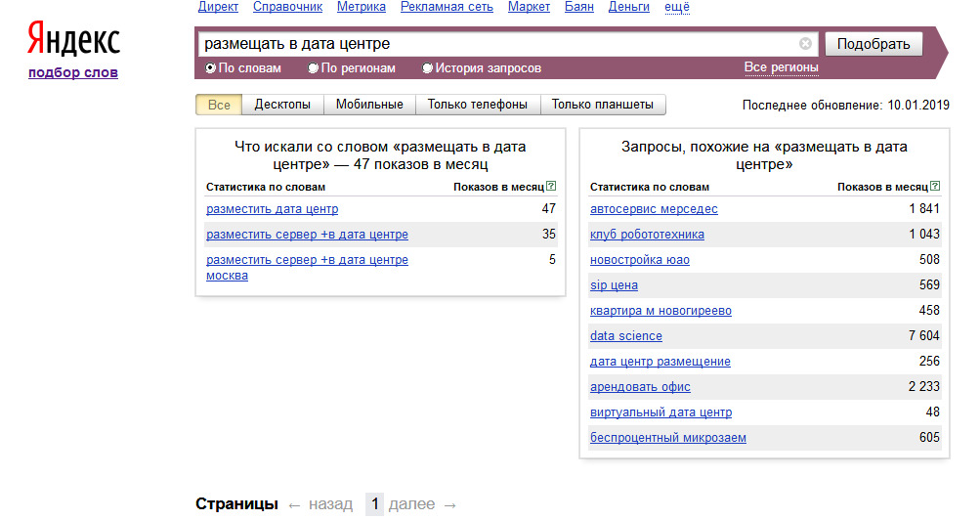Open 'Справочник' in the top navigation
The width and height of the screenshot is (980, 520).
click(287, 7)
